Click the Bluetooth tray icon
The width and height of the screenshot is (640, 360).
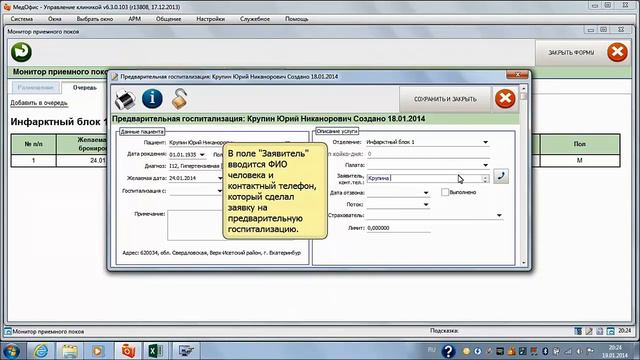[545, 351]
